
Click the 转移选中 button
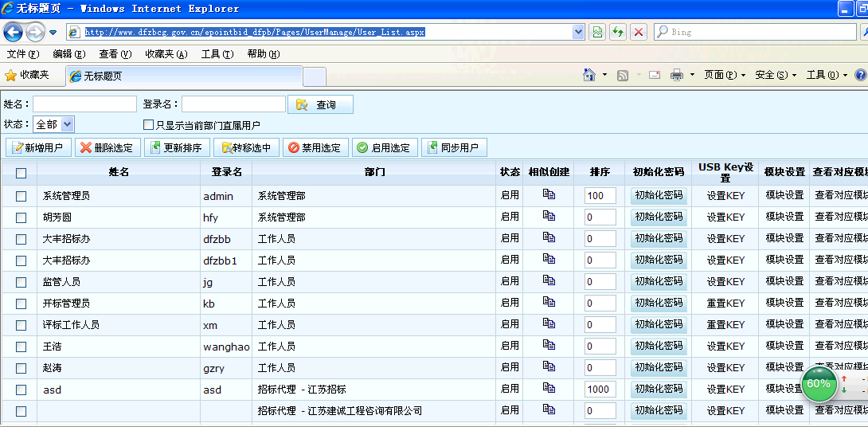(246, 147)
